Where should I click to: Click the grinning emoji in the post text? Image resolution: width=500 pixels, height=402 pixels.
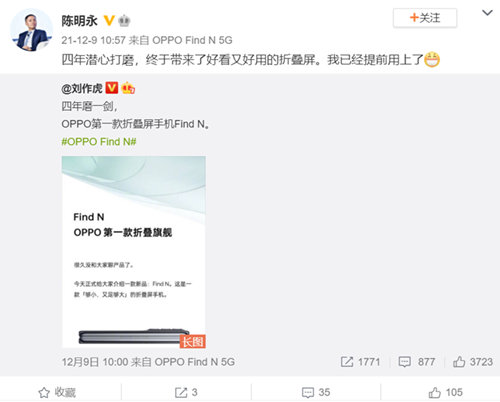click(x=432, y=60)
